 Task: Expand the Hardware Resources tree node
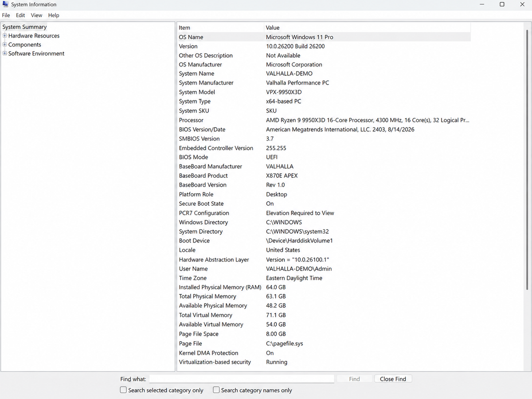(x=5, y=36)
